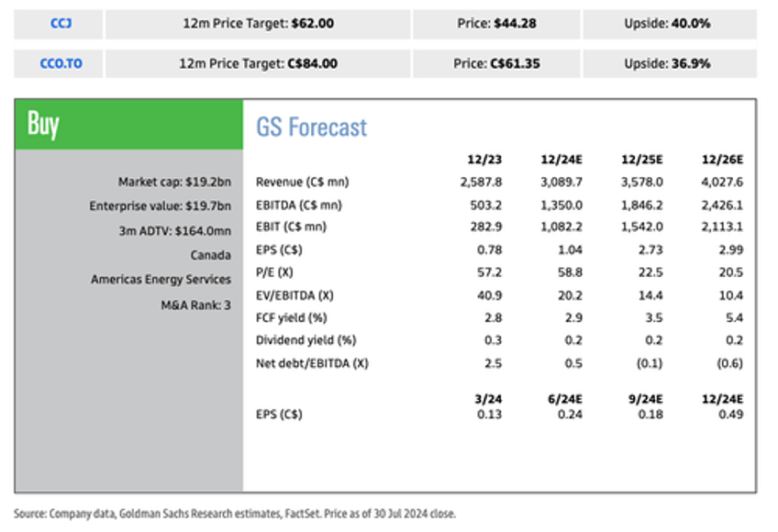Click the GS Forecast heading

(x=312, y=127)
